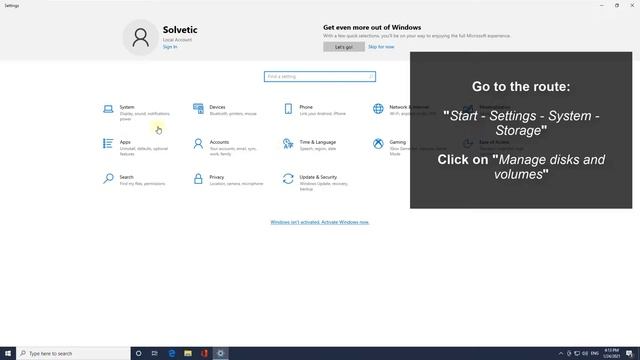This screenshot has width=640, height=360.
Task: Click the Network & Internet globe icon
Action: pyautogui.click(x=378, y=109)
